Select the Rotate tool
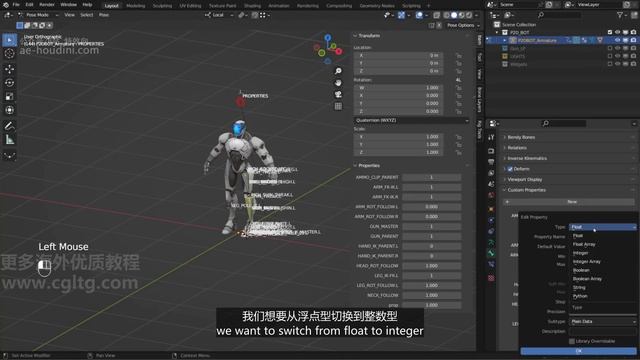The width and height of the screenshot is (640, 360). pyautogui.click(x=9, y=82)
